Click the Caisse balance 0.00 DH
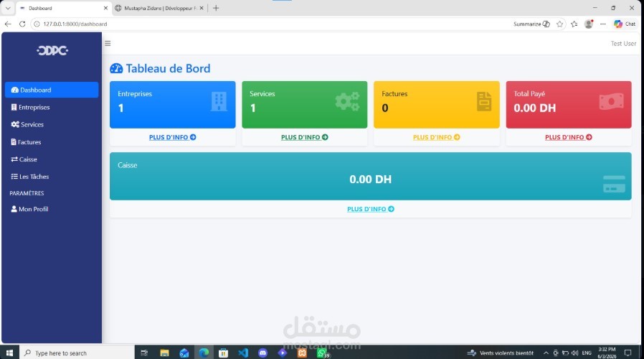This screenshot has height=359, width=644. 371,179
